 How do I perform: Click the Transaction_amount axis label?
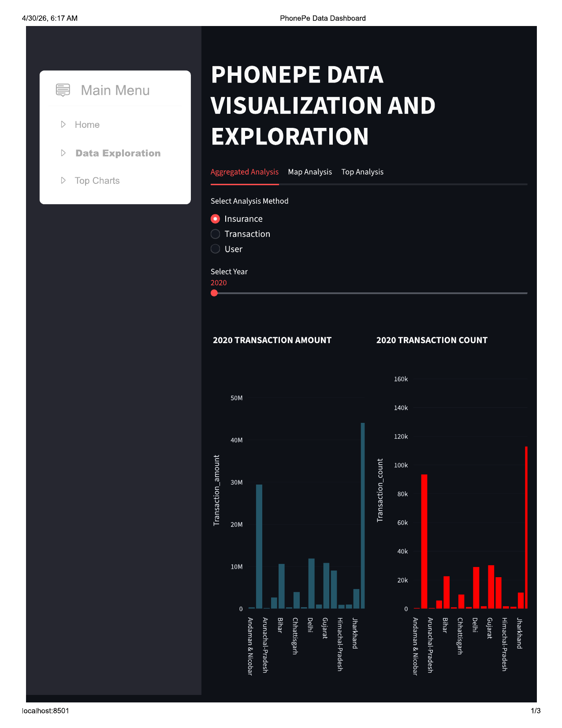pos(216,490)
